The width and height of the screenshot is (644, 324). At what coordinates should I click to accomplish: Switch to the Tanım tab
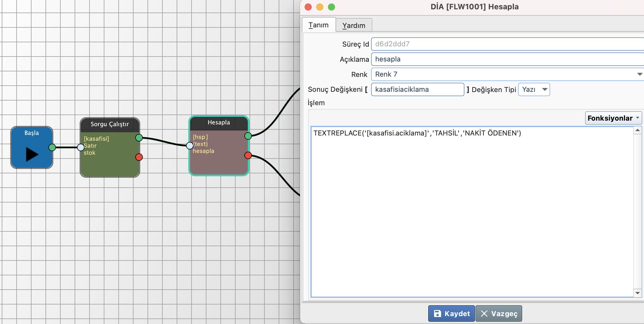[318, 25]
